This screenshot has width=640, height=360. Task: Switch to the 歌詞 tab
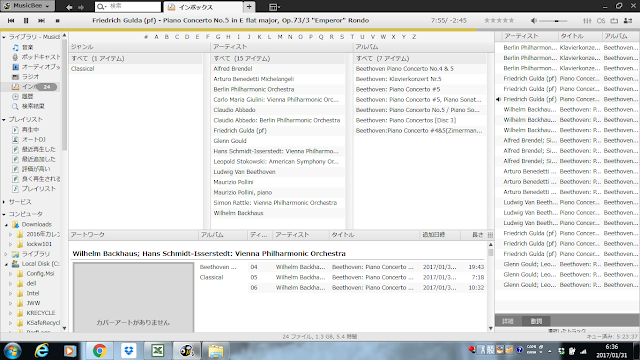pos(536,321)
